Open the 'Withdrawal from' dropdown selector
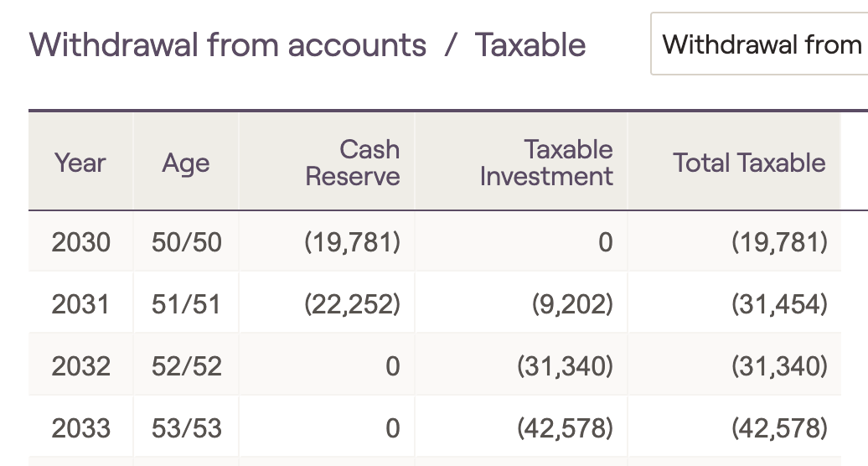The width and height of the screenshot is (868, 466). coord(759,44)
